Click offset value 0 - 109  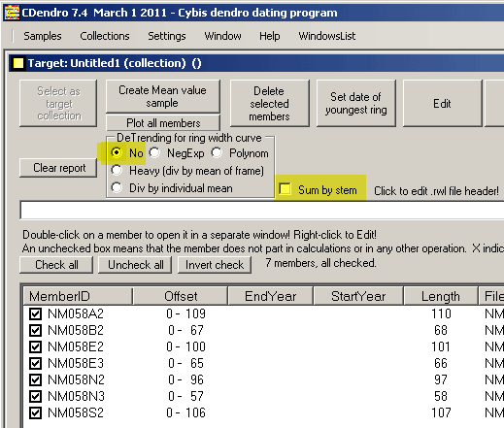point(185,313)
